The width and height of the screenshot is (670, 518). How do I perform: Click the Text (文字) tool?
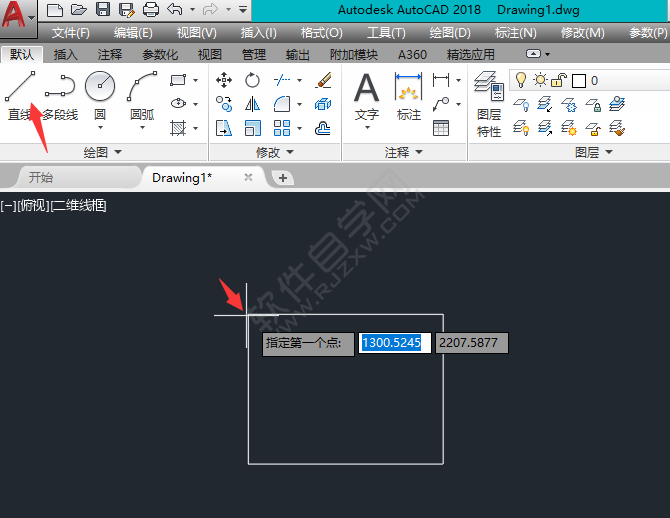[x=367, y=96]
